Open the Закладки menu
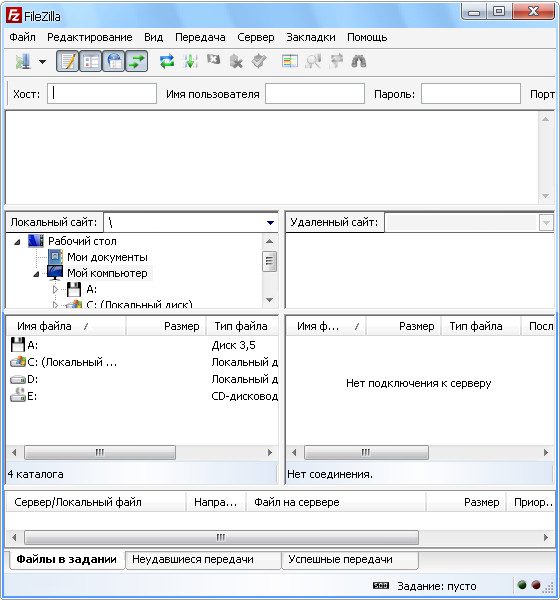The height and width of the screenshot is (600, 560). [311, 37]
